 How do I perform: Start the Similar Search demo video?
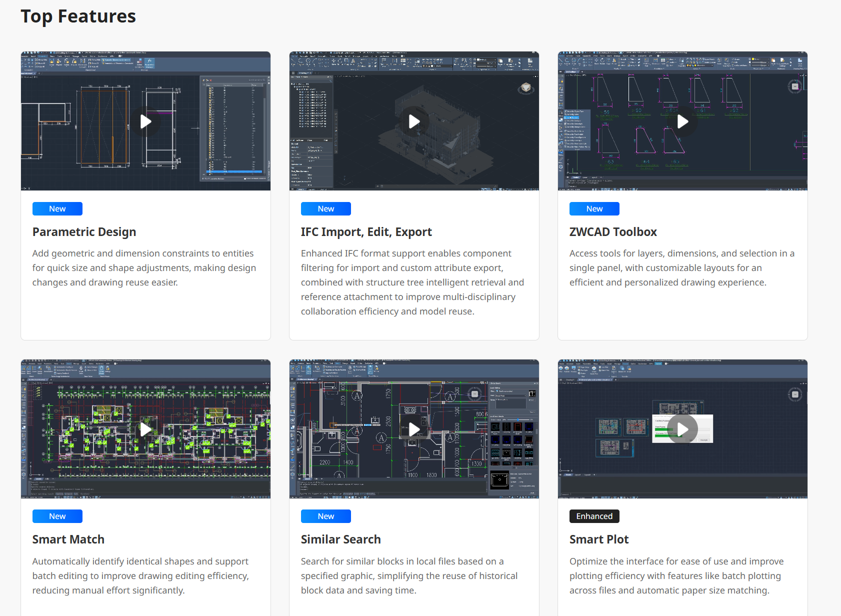tap(414, 429)
